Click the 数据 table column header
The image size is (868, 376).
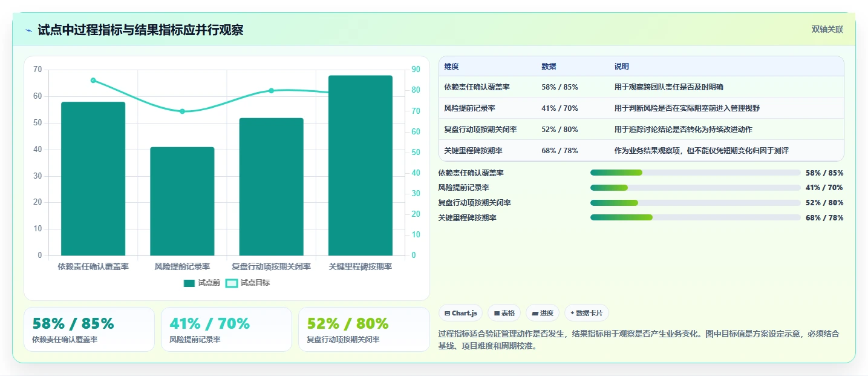(x=549, y=67)
